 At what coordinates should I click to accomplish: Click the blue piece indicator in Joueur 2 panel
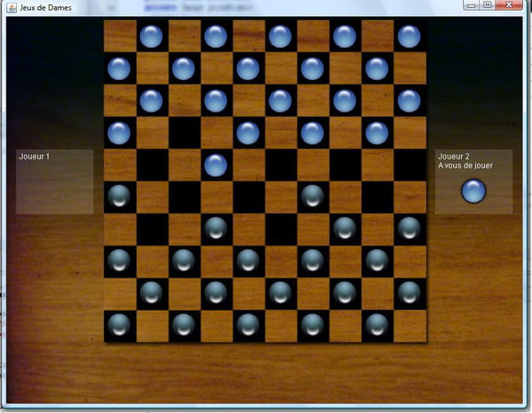tap(474, 190)
